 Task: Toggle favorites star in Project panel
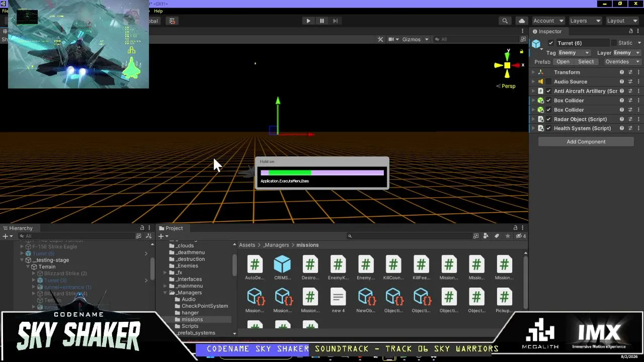508,236
